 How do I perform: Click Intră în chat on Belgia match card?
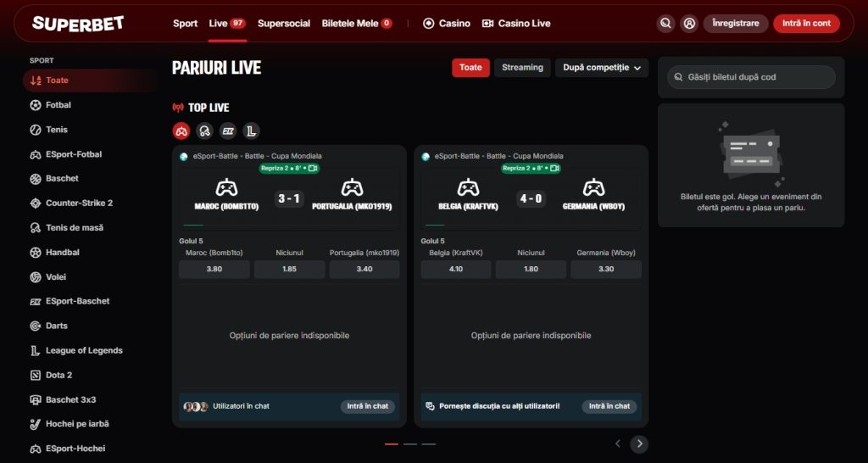609,406
